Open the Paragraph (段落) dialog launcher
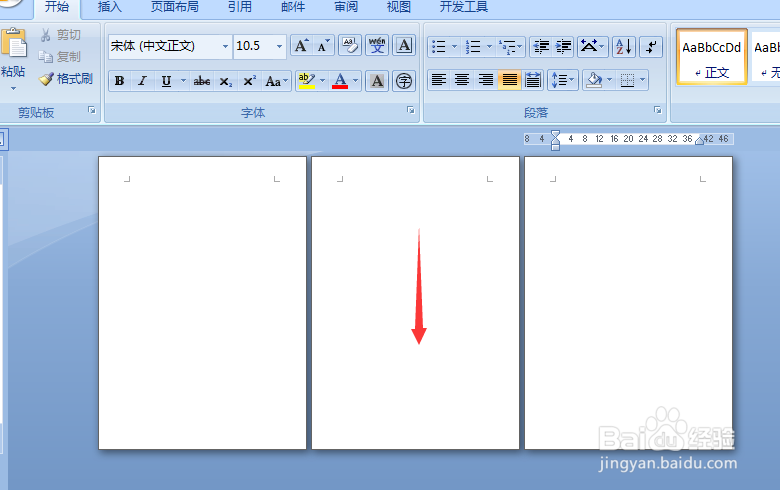 tap(657, 110)
